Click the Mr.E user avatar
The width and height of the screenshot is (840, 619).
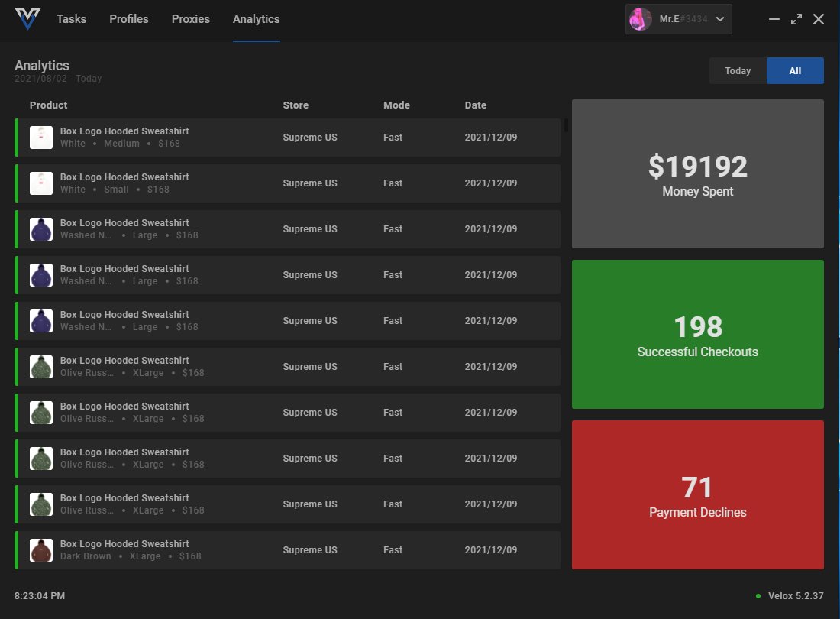(640, 19)
